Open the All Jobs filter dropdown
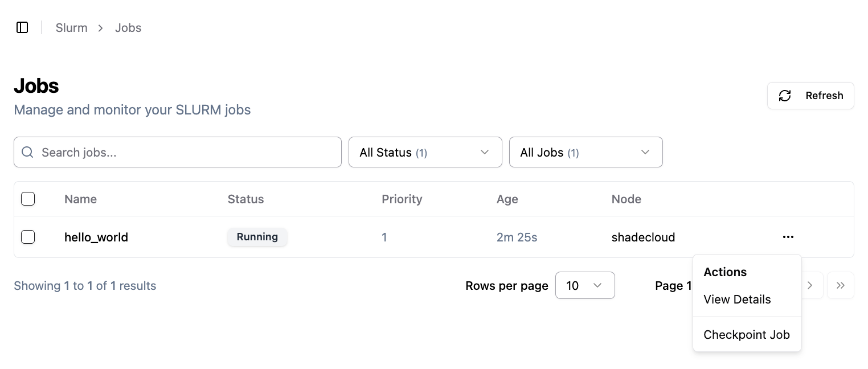Image resolution: width=868 pixels, height=369 pixels. pos(586,152)
